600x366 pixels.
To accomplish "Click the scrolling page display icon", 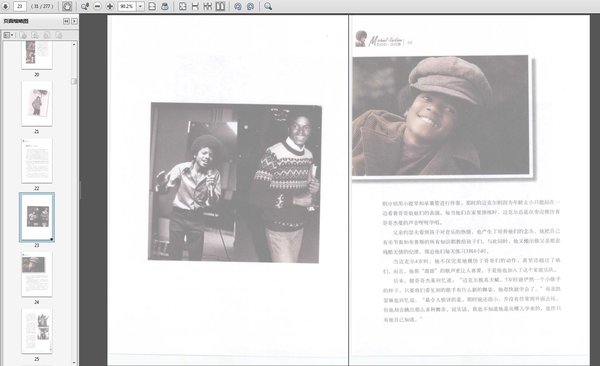I will point(152,6).
